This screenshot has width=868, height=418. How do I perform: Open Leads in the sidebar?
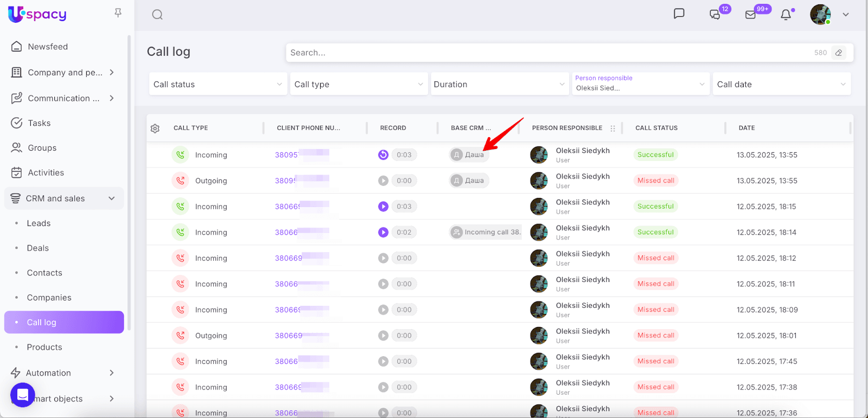pos(39,223)
